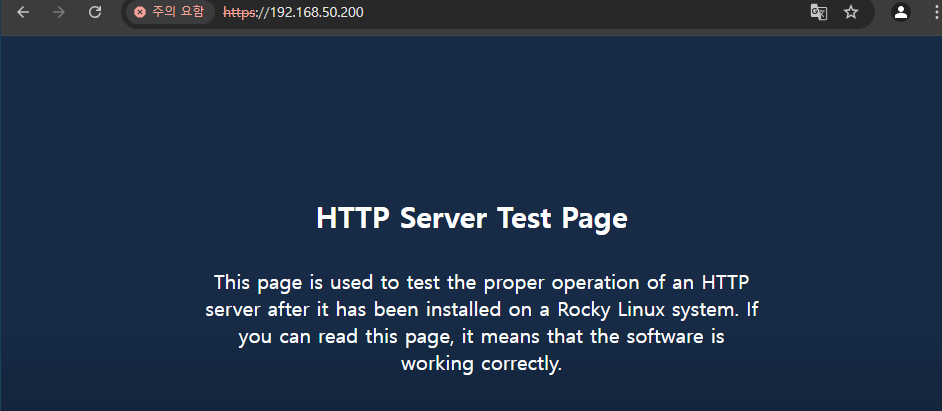Click the address bar URL 192.168.50.200
Screen dimensions: 942x411
293,12
